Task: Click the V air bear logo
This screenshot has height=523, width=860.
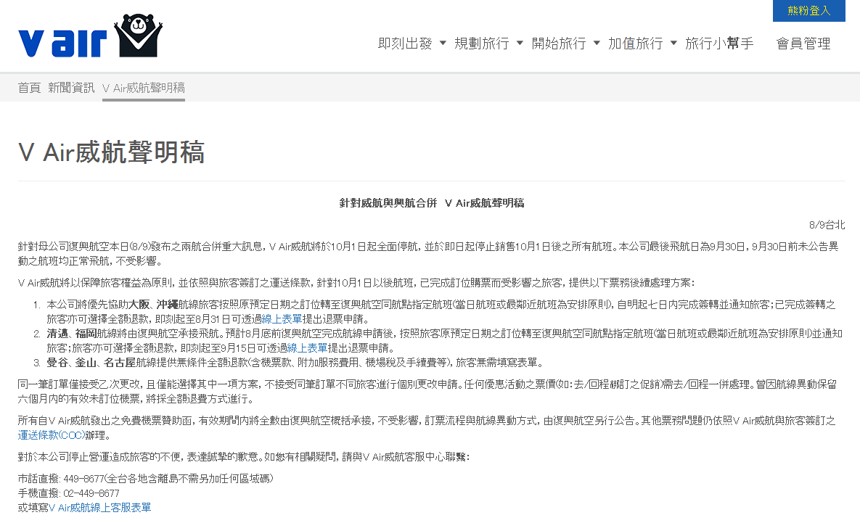Action: [90, 36]
